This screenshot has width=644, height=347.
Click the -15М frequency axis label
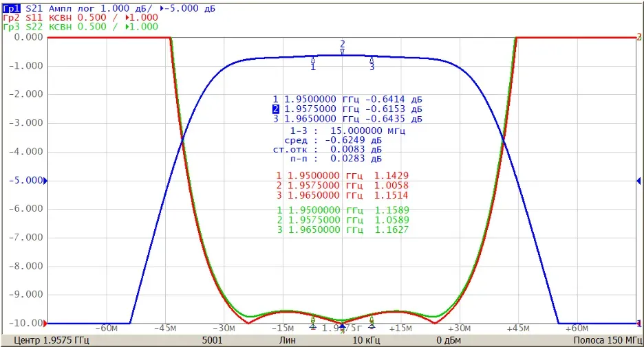tap(283, 328)
